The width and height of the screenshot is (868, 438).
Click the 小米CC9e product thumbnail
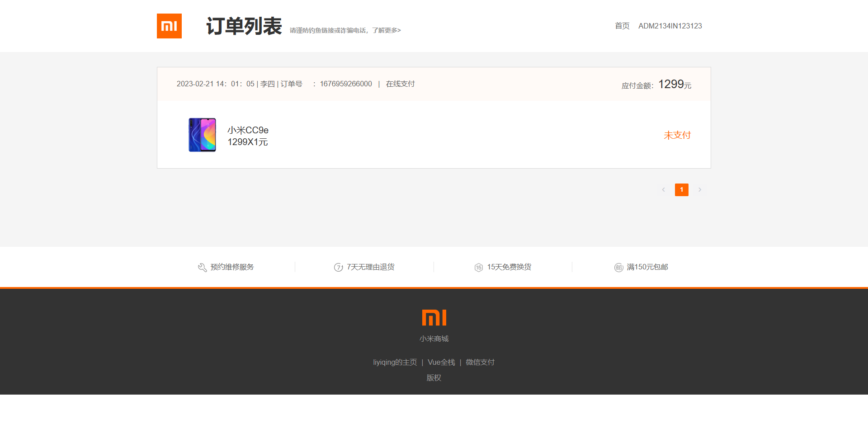(202, 134)
